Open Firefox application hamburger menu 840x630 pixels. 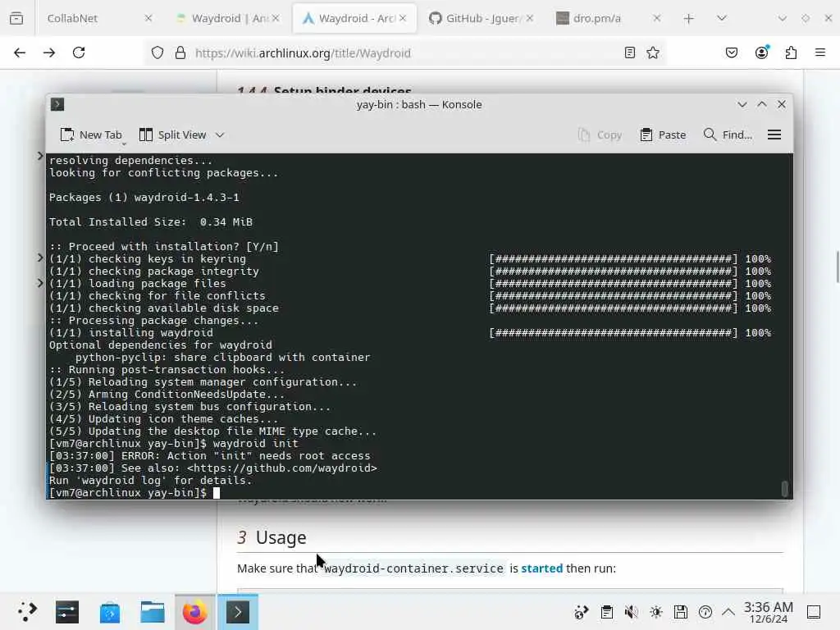tap(820, 52)
